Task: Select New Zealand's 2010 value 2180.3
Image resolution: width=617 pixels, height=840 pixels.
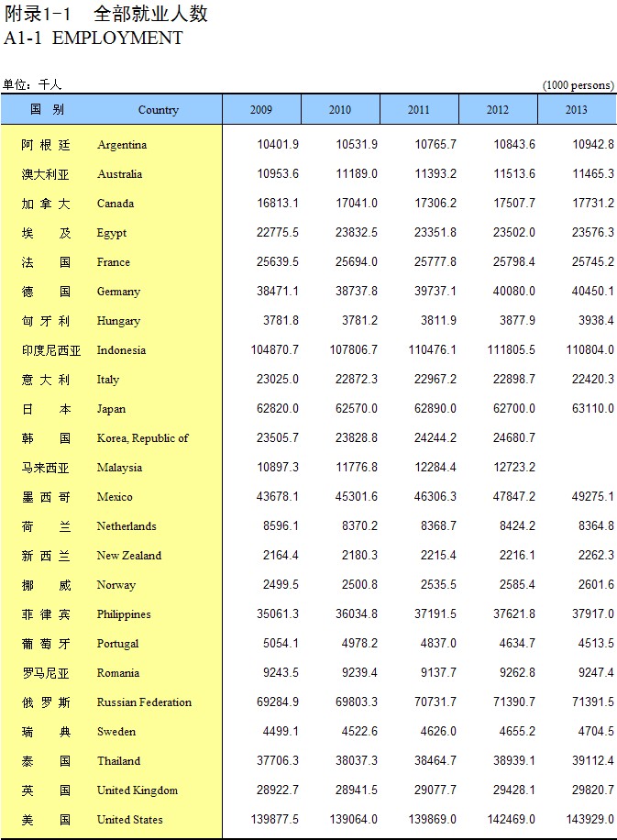Action: 358,556
